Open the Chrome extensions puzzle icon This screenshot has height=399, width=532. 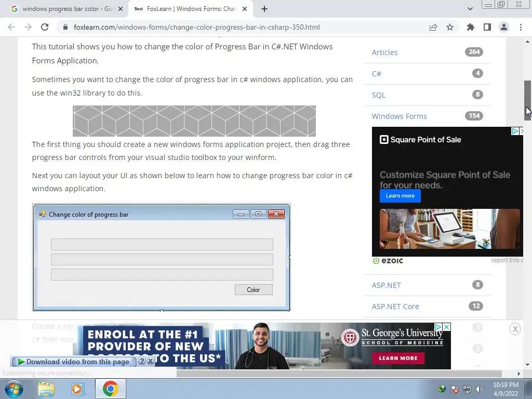pyautogui.click(x=471, y=27)
